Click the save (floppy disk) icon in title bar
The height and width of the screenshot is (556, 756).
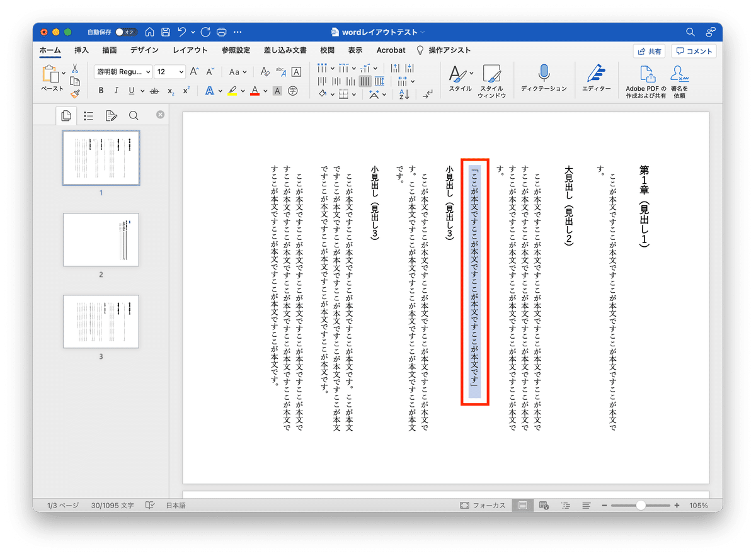point(166,31)
